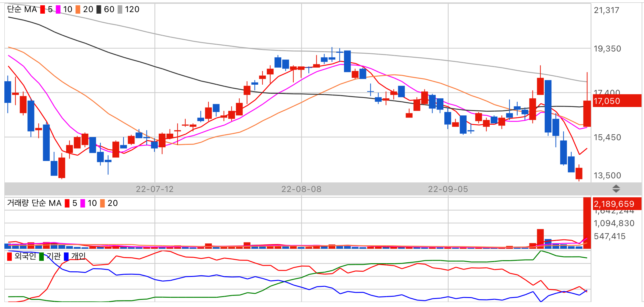Click the 15,450 price axis label
This screenshot has height=307, width=644.
pos(607,137)
